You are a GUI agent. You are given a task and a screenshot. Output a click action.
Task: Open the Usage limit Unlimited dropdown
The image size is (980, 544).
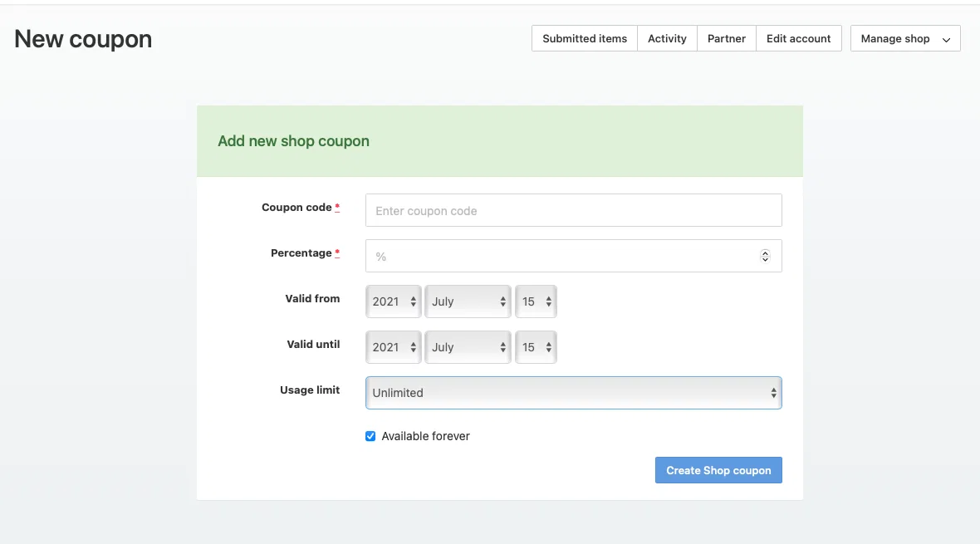(x=573, y=393)
